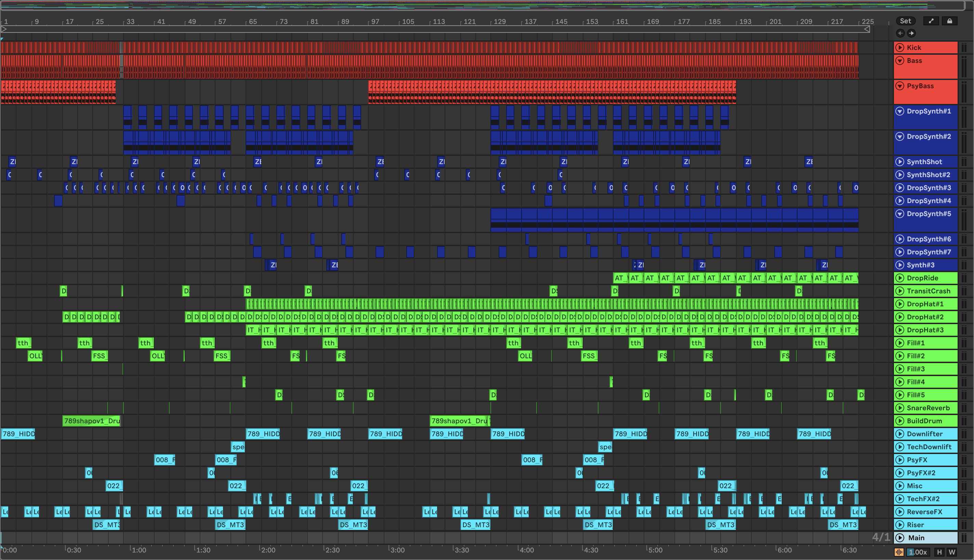The height and width of the screenshot is (560, 974).
Task: Click the orange waveform icon at bottom right
Action: point(899,552)
